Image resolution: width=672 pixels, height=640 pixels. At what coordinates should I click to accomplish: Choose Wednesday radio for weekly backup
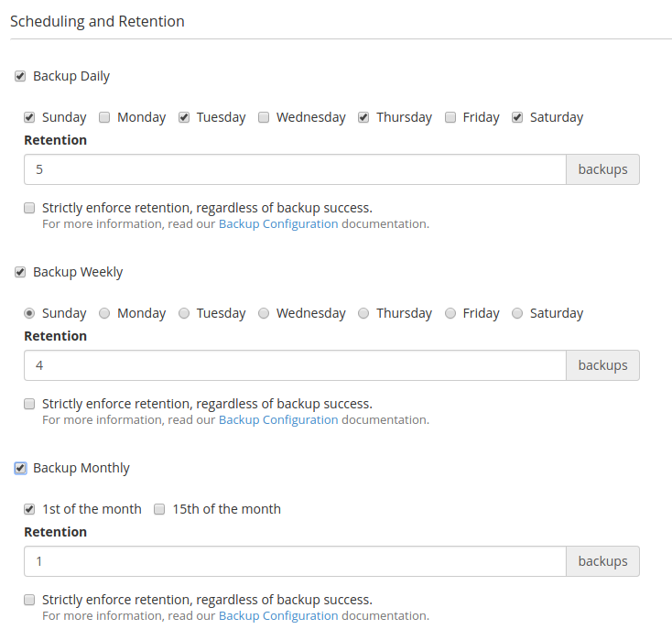click(264, 313)
